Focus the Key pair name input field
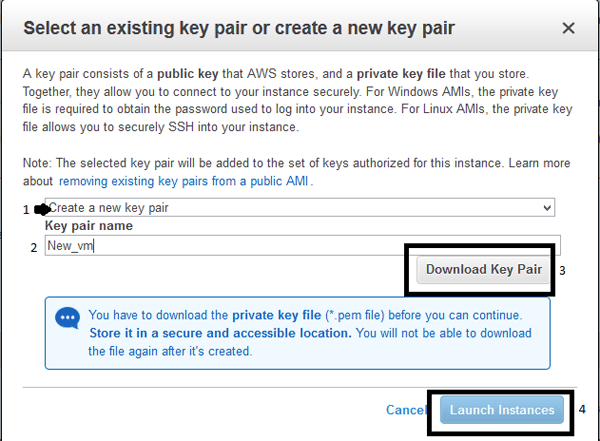 pos(300,245)
